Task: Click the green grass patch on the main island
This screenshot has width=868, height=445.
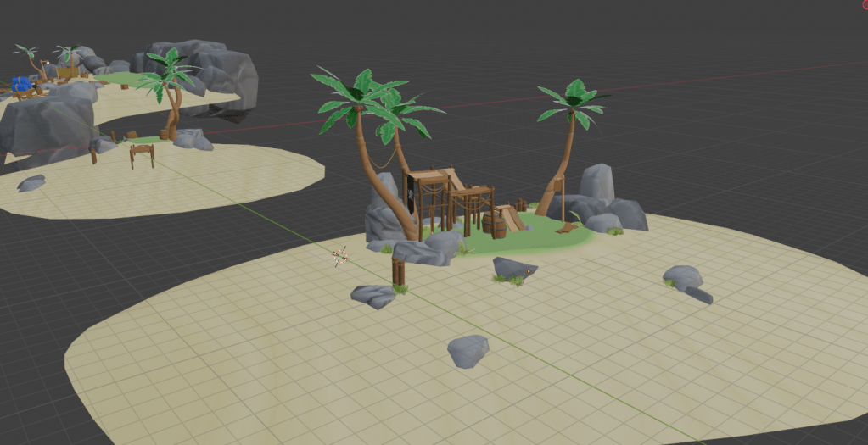Action: [543, 237]
